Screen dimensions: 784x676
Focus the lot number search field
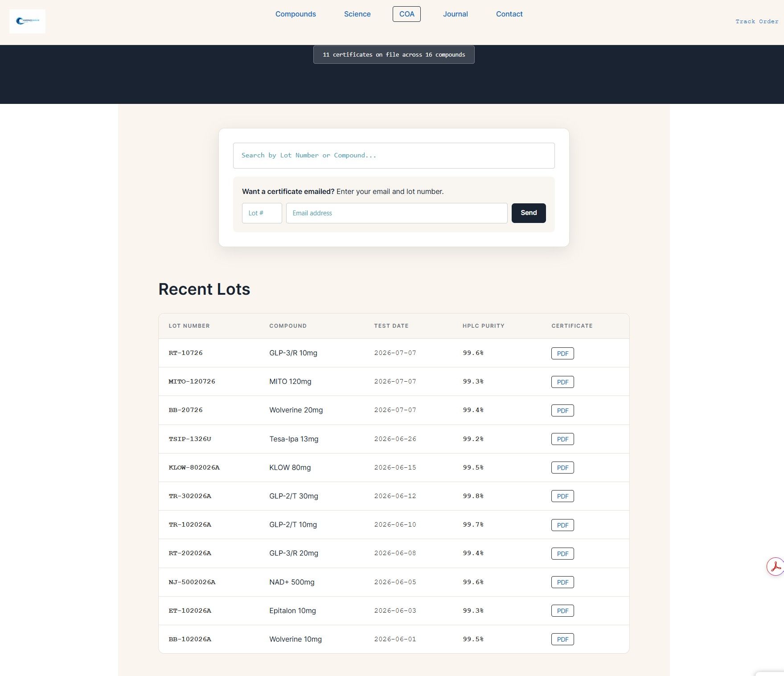coord(394,156)
